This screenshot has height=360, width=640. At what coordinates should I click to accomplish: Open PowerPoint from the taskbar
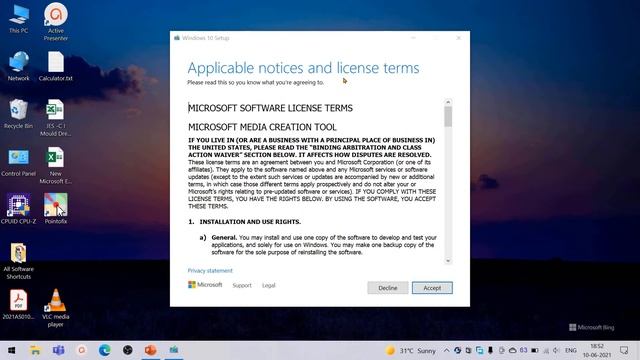151,350
